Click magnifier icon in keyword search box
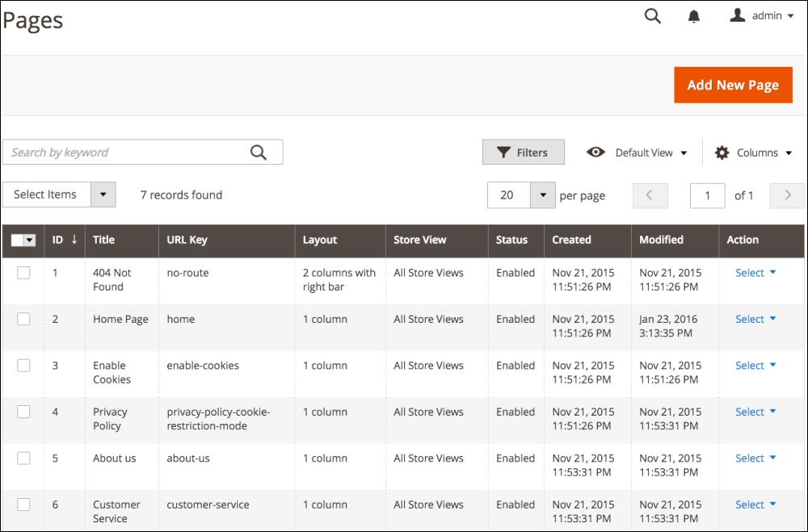The width and height of the screenshot is (808, 532). point(259,153)
